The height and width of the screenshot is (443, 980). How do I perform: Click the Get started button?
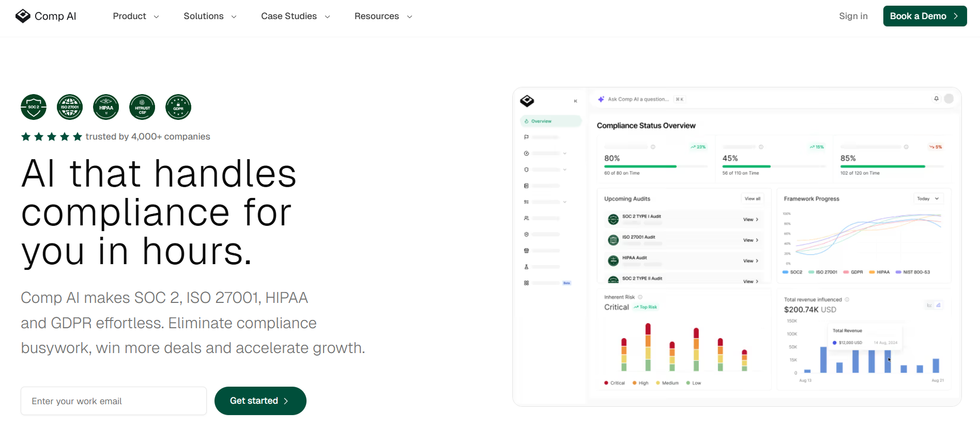click(261, 401)
